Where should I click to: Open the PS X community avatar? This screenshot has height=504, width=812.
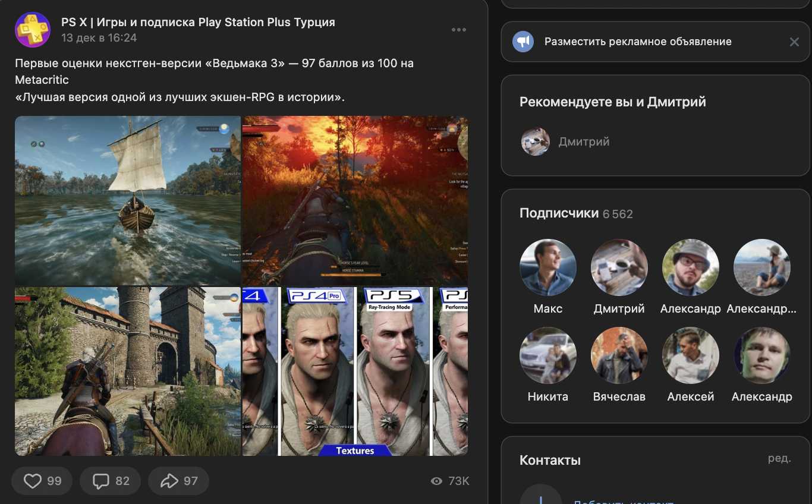[x=33, y=30]
